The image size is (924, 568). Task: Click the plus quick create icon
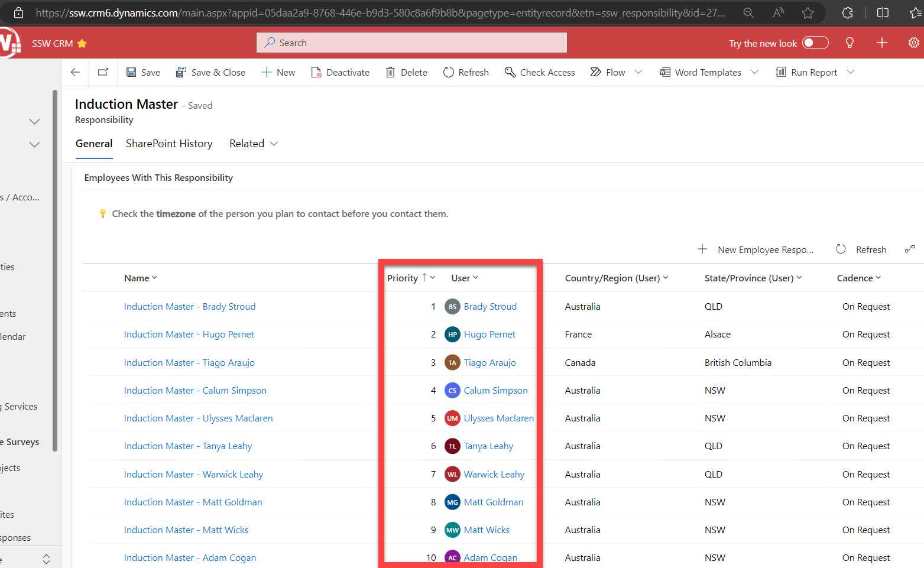pos(881,43)
